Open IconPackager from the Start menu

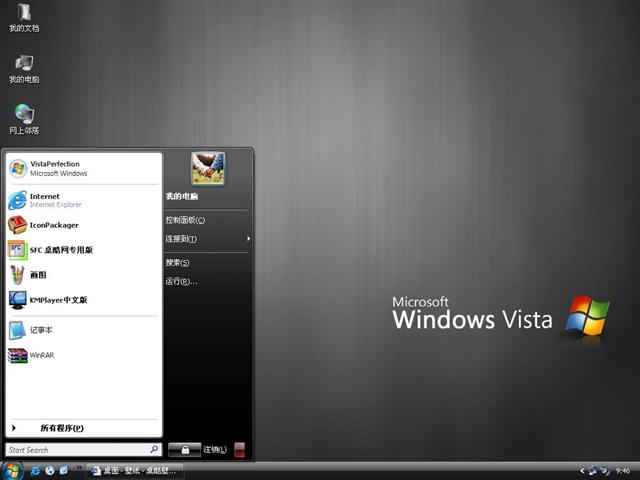pyautogui.click(x=84, y=225)
